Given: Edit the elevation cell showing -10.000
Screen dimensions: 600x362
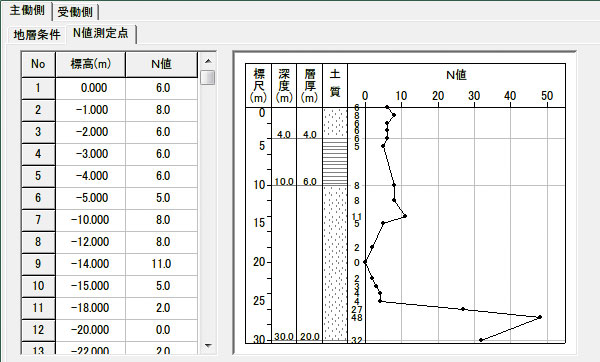Looking at the screenshot, I should tap(91, 220).
